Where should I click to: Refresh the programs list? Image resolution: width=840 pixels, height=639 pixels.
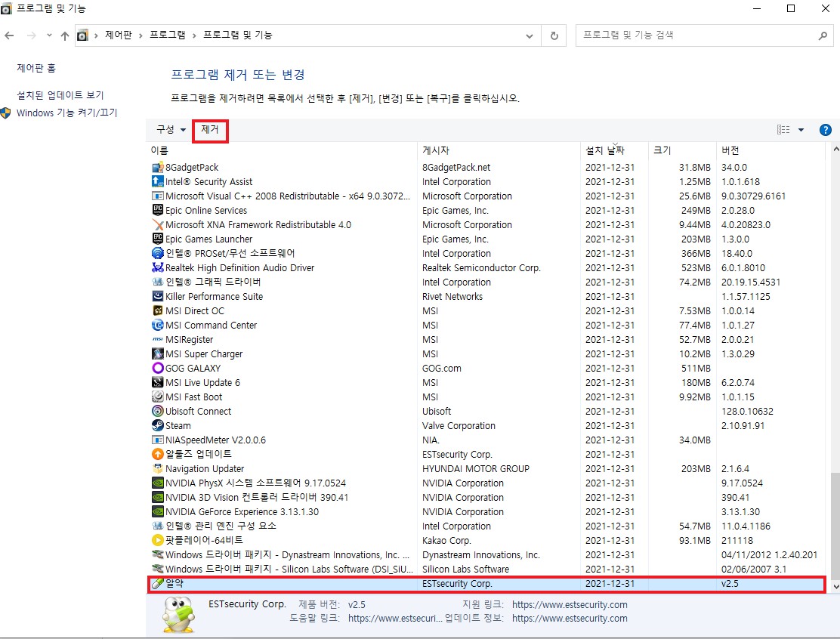(x=554, y=36)
